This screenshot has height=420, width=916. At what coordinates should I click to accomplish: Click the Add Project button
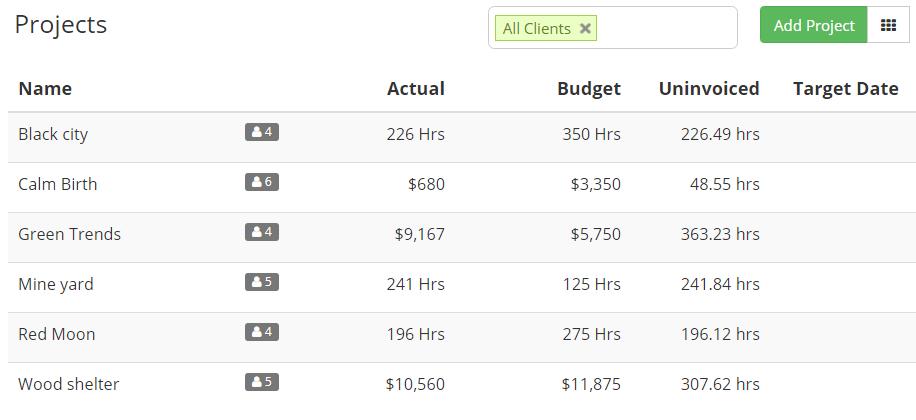pyautogui.click(x=814, y=25)
